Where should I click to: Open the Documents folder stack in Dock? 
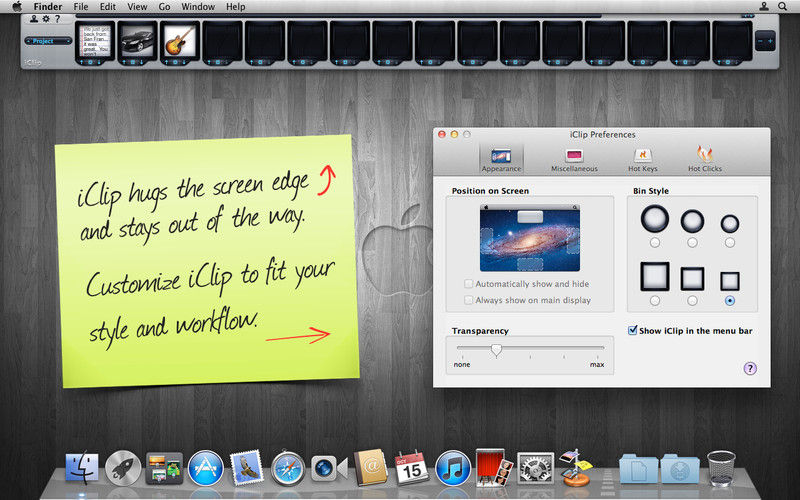click(638, 468)
